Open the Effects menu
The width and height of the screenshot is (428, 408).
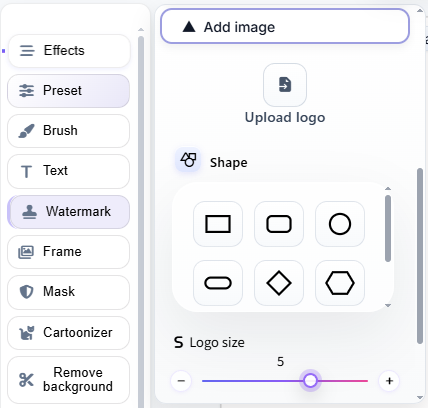pyautogui.click(x=69, y=51)
